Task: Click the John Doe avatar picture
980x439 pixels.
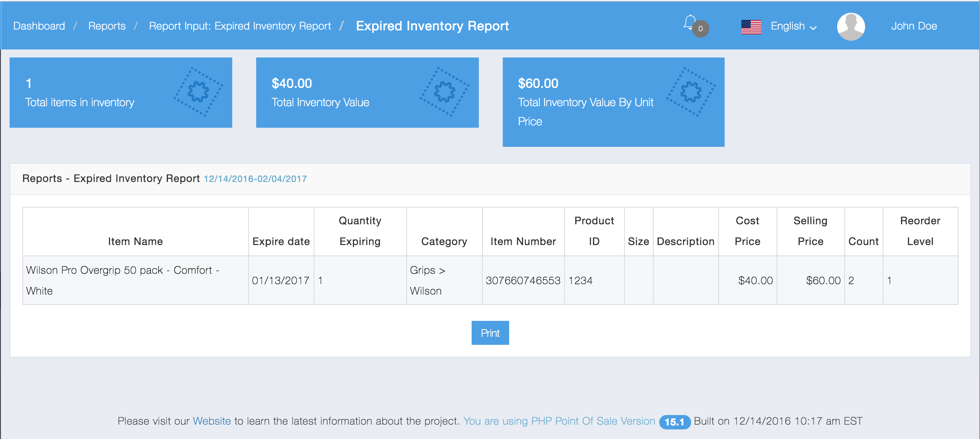Action: click(x=851, y=27)
